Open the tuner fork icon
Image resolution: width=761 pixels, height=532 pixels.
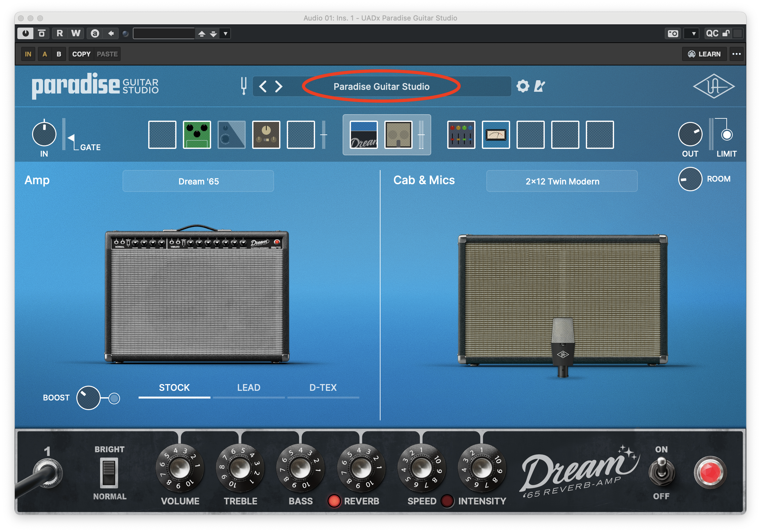[244, 86]
